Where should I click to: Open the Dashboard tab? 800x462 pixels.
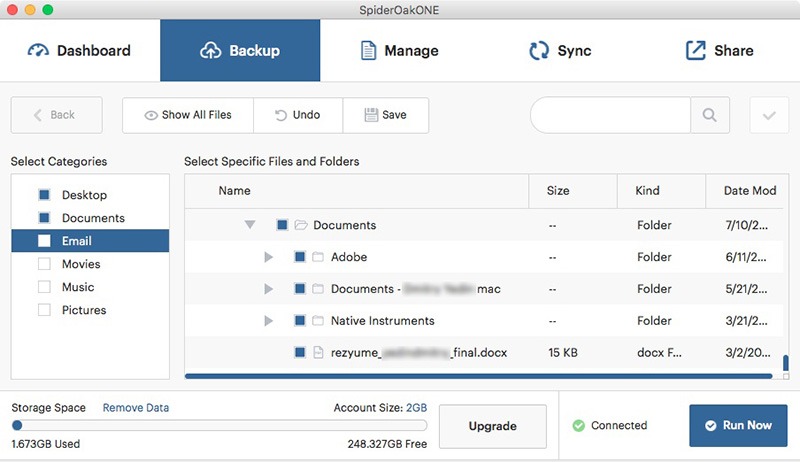(80, 50)
